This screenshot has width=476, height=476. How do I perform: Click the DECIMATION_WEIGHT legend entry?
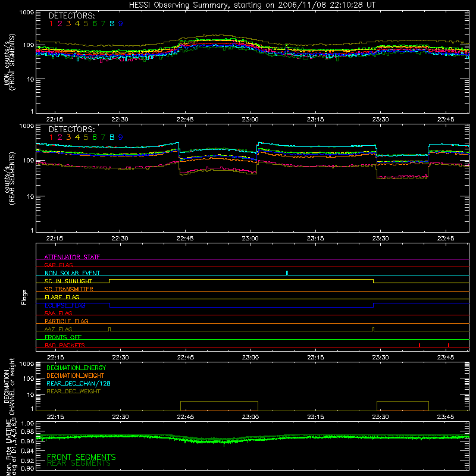point(76,376)
